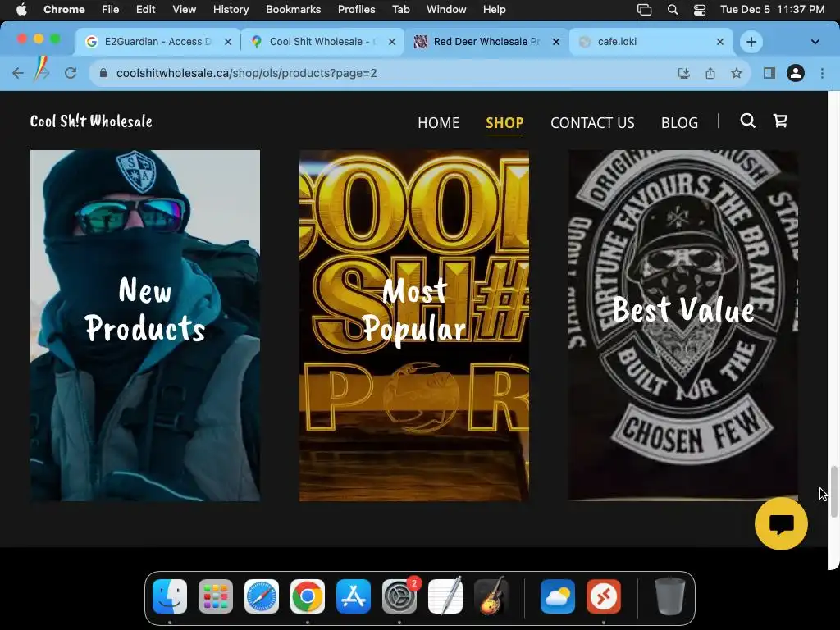Open the History menu

(x=231, y=10)
